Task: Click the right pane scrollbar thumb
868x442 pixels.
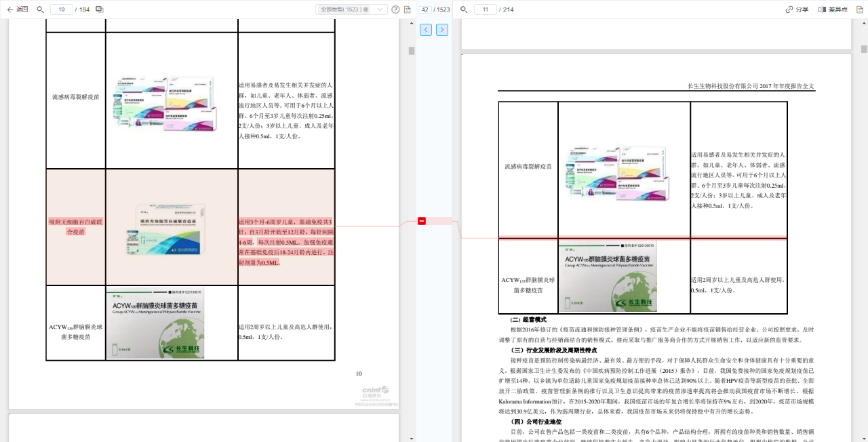Action: click(864, 49)
